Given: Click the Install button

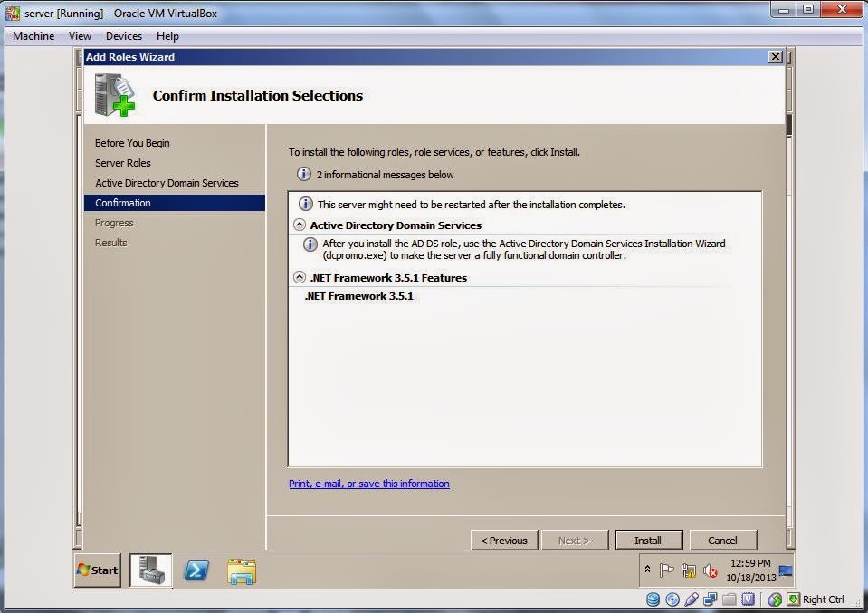Looking at the screenshot, I should [x=648, y=541].
